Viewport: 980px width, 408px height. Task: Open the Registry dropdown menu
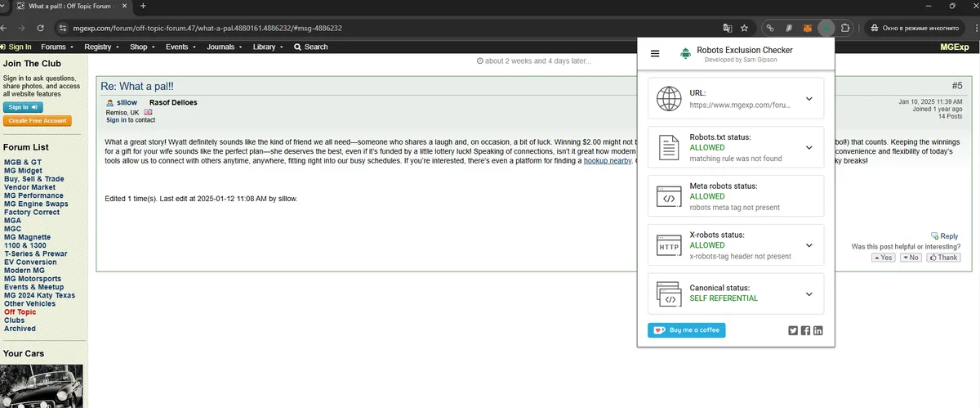[101, 47]
